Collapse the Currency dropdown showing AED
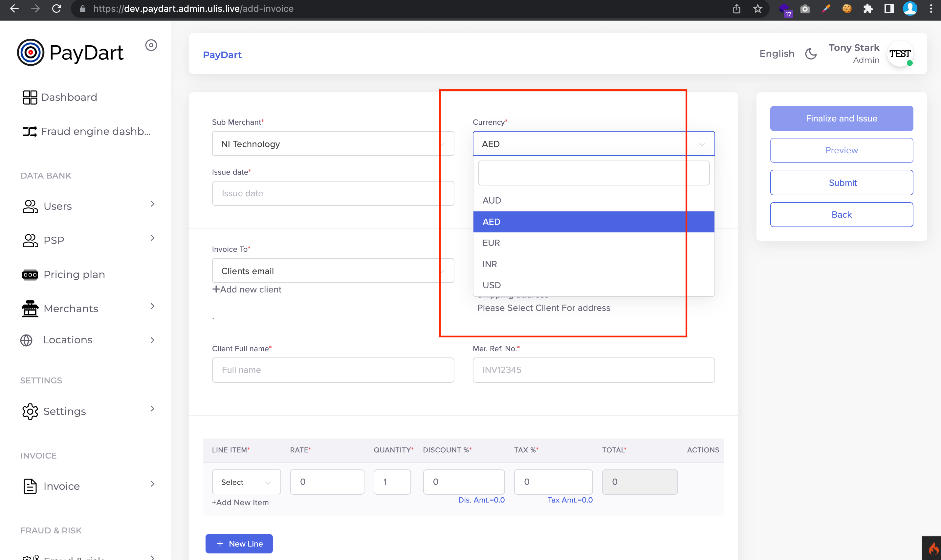This screenshot has height=560, width=941. click(594, 144)
